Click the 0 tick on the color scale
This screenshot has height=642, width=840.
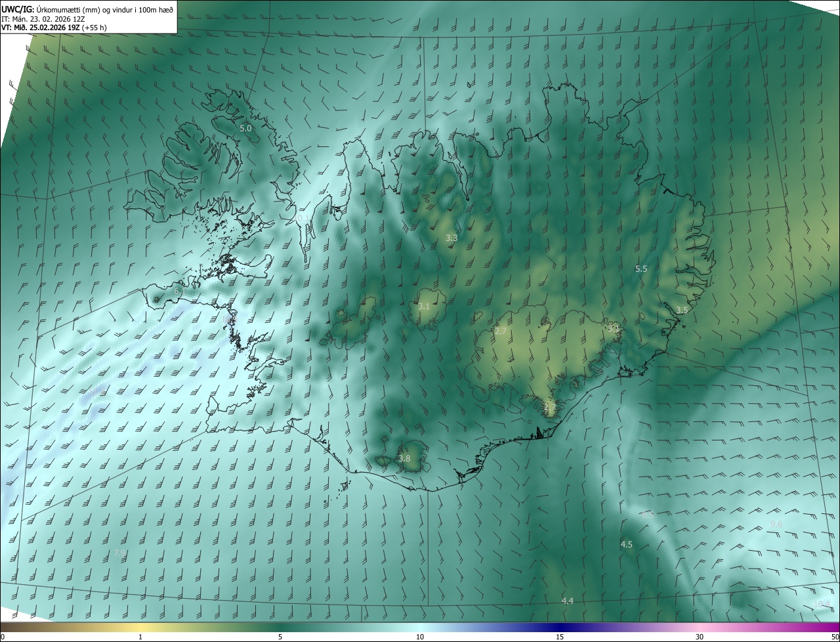tap(3, 637)
